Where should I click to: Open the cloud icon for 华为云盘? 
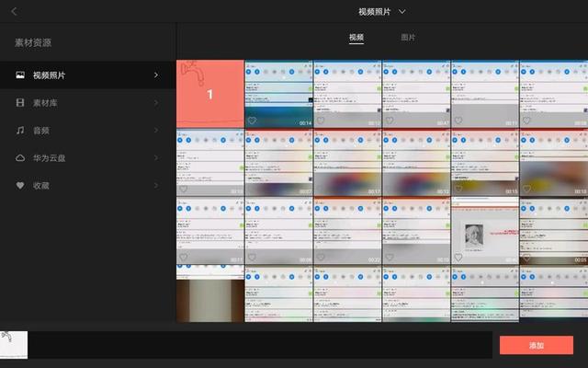click(19, 158)
